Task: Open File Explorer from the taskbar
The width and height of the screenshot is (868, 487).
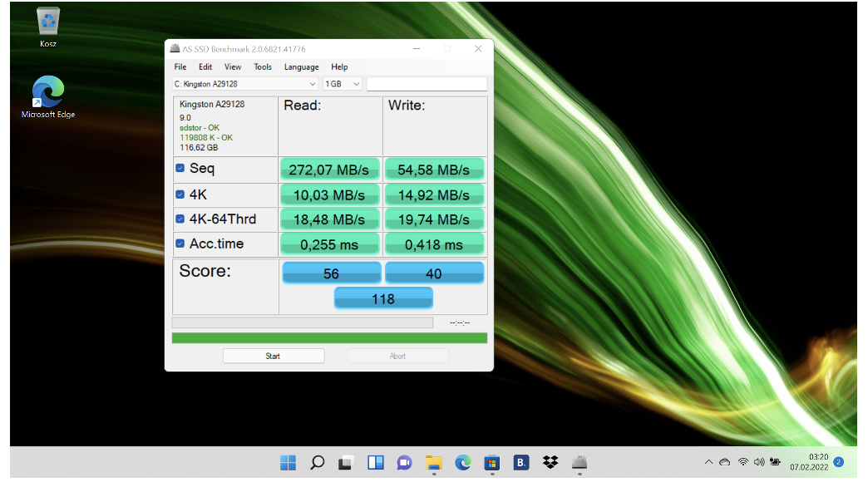Action: click(434, 463)
